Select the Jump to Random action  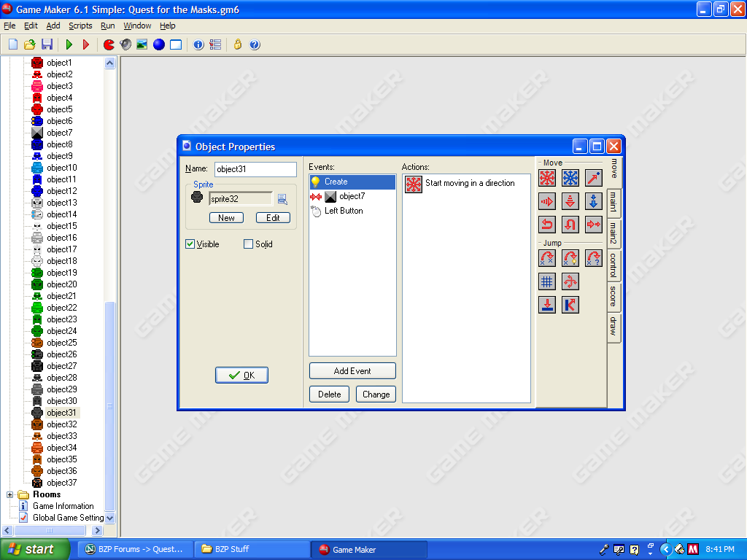point(594,258)
